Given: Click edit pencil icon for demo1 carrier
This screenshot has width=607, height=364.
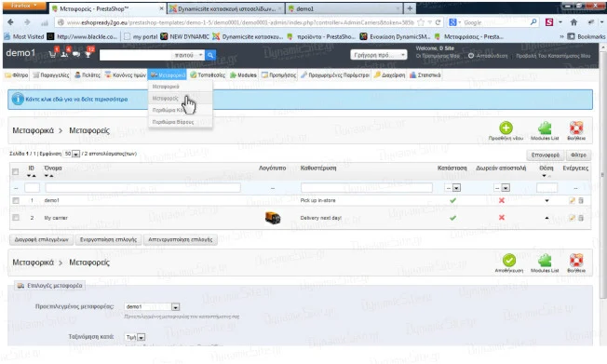Looking at the screenshot, I should tap(572, 200).
